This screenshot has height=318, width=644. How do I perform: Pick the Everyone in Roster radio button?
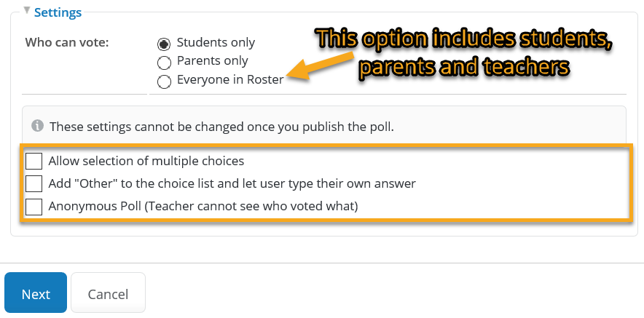164,82
